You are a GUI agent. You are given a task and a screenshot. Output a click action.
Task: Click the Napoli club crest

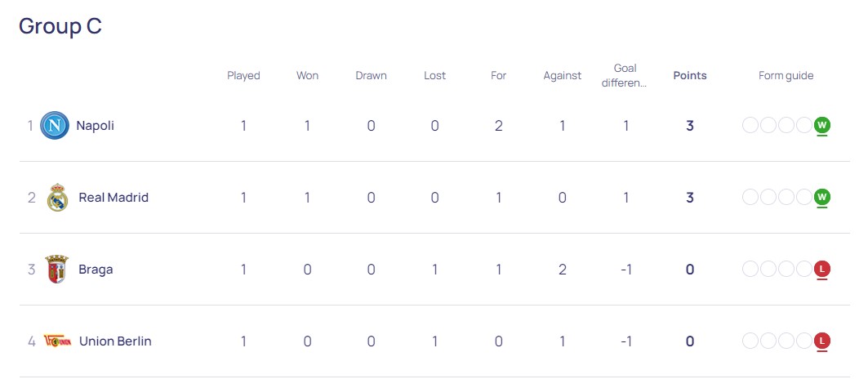tap(55, 126)
